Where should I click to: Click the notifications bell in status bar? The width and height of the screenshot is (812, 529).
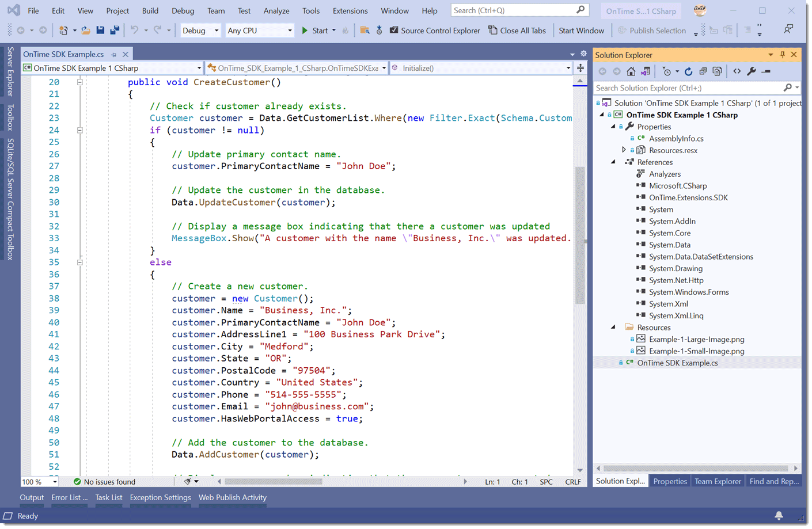[x=779, y=516]
